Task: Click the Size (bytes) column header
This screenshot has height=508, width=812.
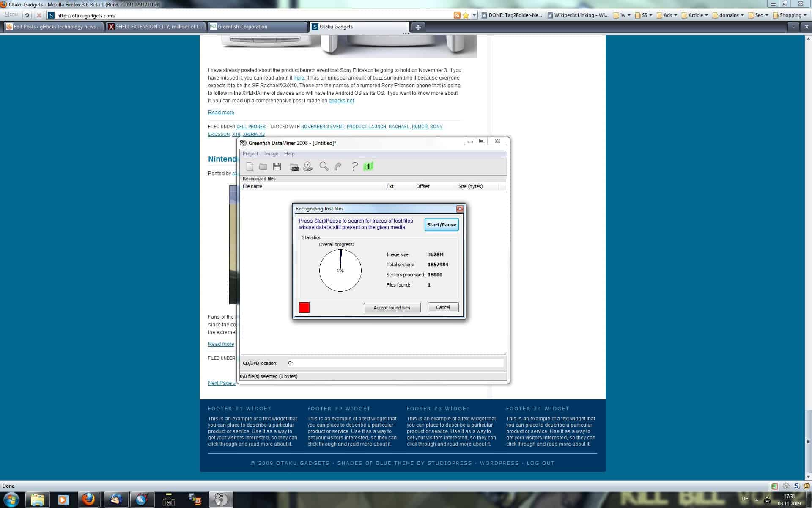Action: tap(477, 186)
